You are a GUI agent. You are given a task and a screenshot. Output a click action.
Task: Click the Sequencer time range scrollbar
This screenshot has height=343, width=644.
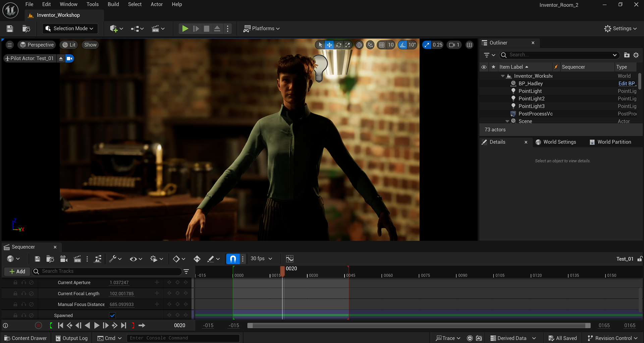click(419, 326)
